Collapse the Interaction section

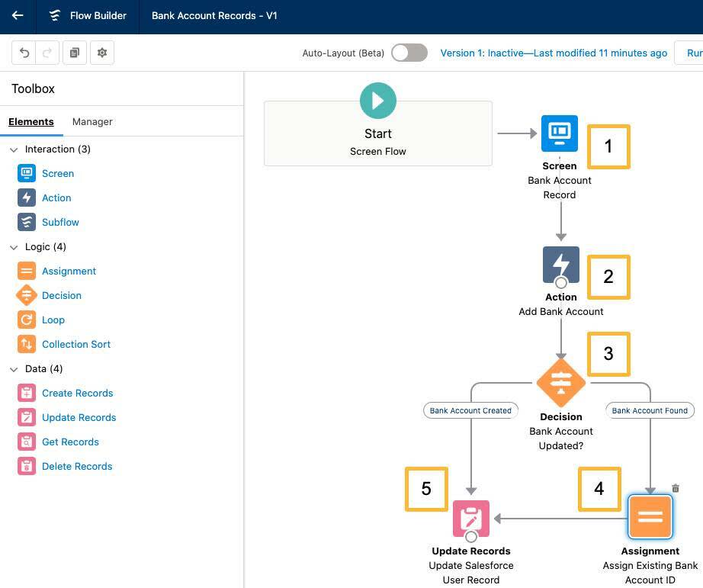click(x=13, y=149)
